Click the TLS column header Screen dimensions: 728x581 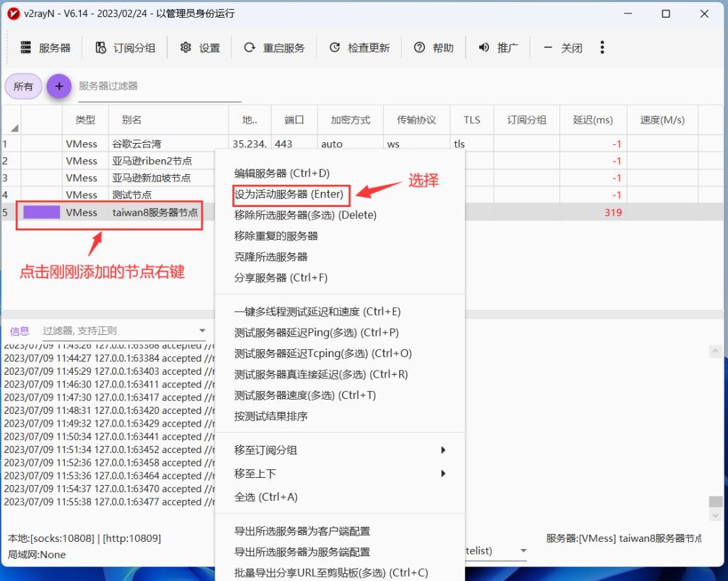472,119
